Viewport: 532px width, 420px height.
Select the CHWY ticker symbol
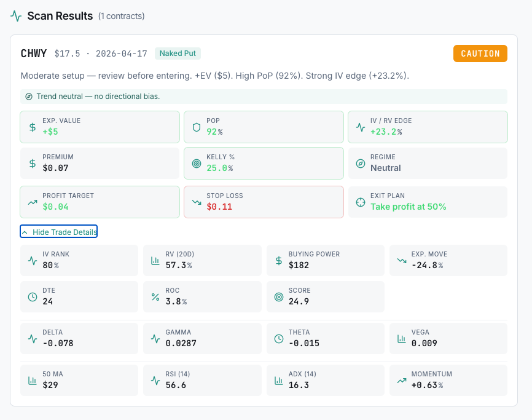pos(34,53)
